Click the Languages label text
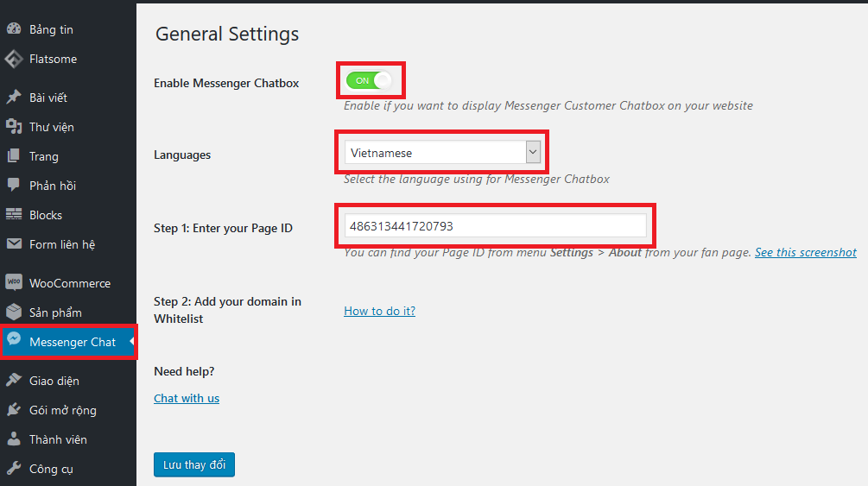 [x=182, y=155]
